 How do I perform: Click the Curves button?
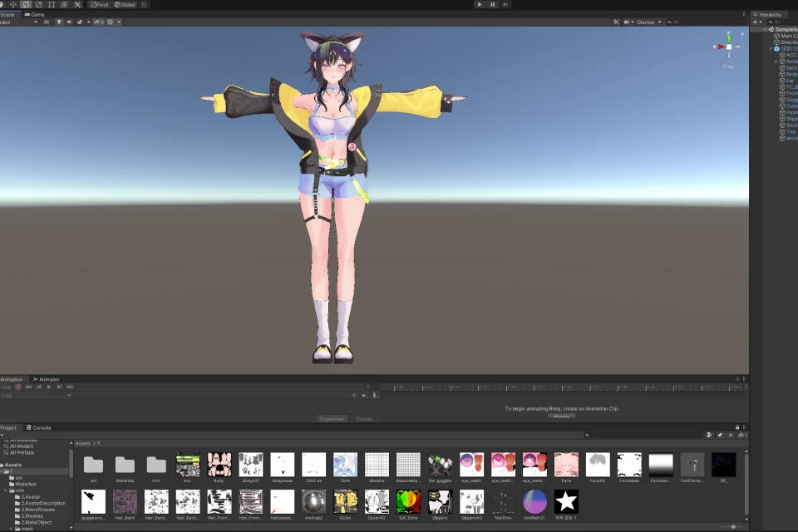364,419
